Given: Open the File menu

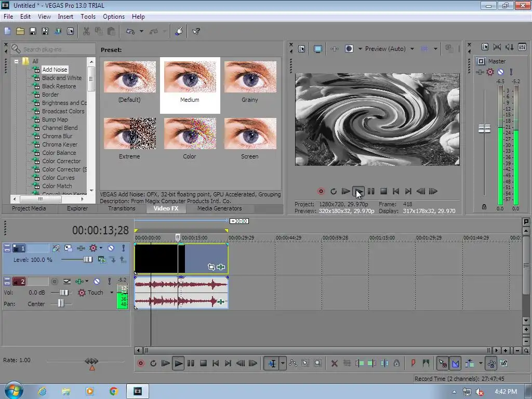Looking at the screenshot, I should [8, 17].
